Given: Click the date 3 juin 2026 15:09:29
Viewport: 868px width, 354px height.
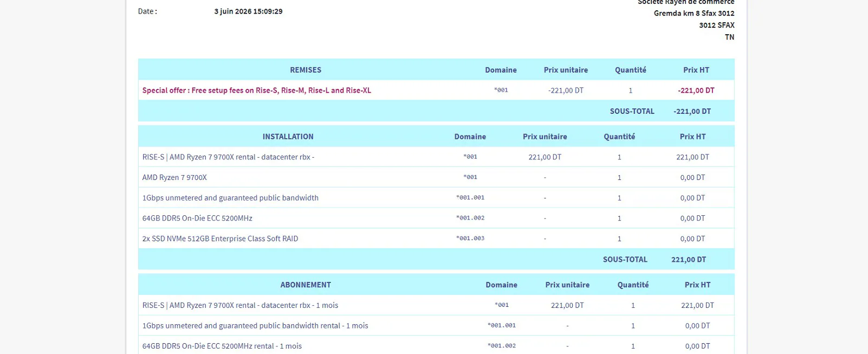Looking at the screenshot, I should (x=248, y=11).
